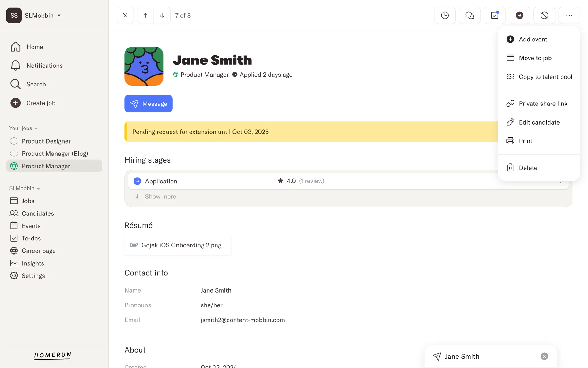Select Copy to talent pool menu item
The height and width of the screenshot is (368, 588).
[x=545, y=77]
